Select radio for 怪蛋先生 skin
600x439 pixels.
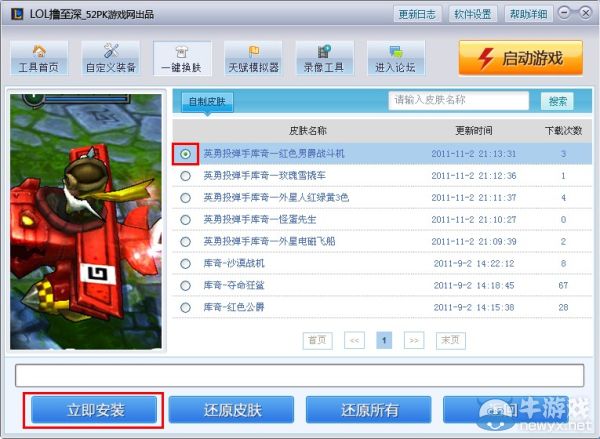[186, 220]
